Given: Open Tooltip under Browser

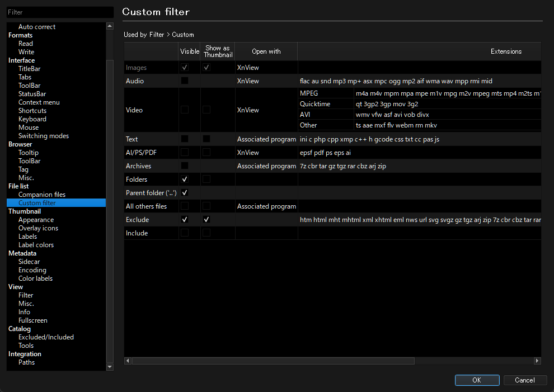Looking at the screenshot, I should coord(29,153).
